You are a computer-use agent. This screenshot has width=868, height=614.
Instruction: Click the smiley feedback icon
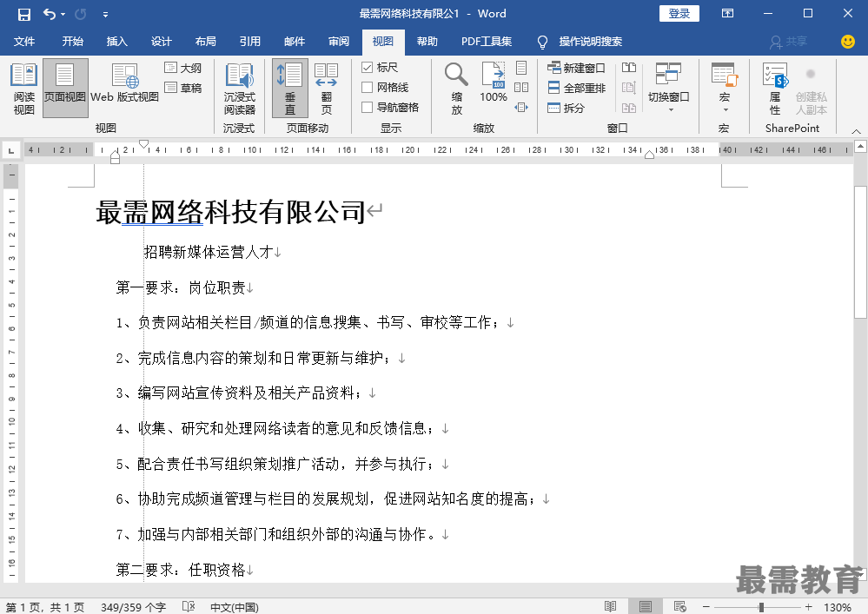(x=847, y=42)
